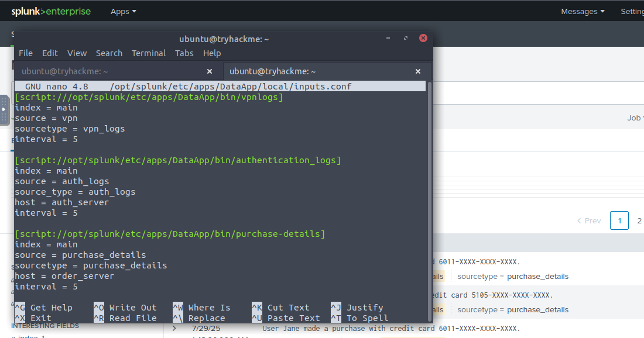Click the 'a' field-type icon beside index
Screen dimensions: 644x338
click(15, 337)
